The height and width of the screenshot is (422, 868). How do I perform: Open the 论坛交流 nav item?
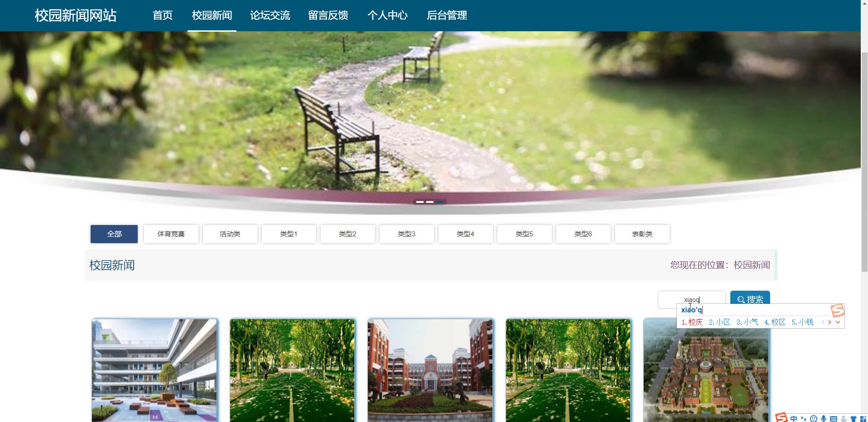coord(270,15)
